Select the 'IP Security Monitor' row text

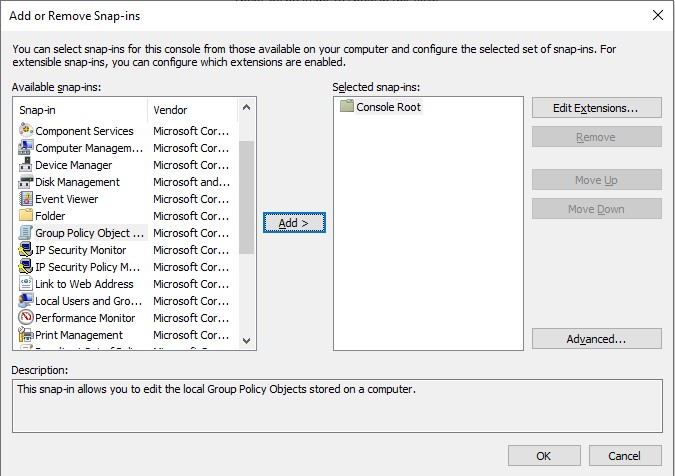[x=81, y=250]
